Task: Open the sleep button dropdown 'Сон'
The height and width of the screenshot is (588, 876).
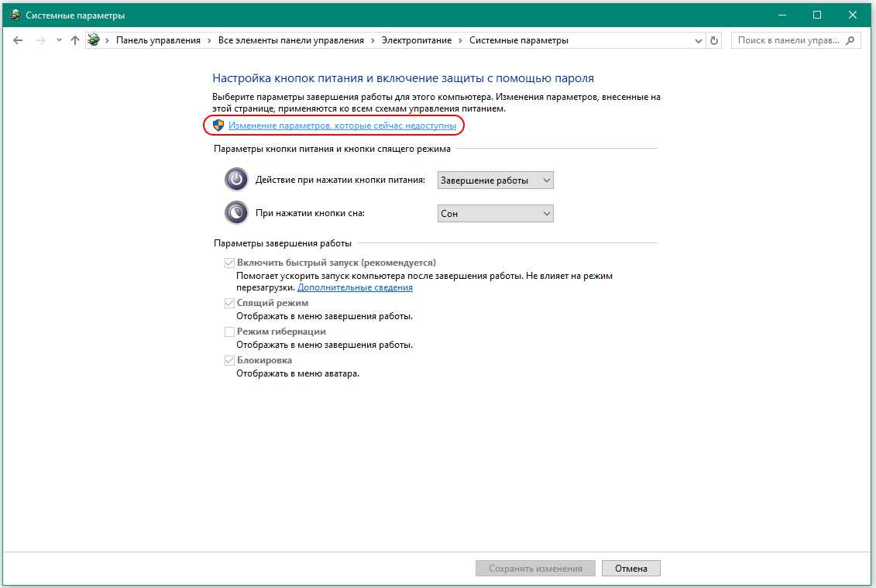Action: coord(495,214)
